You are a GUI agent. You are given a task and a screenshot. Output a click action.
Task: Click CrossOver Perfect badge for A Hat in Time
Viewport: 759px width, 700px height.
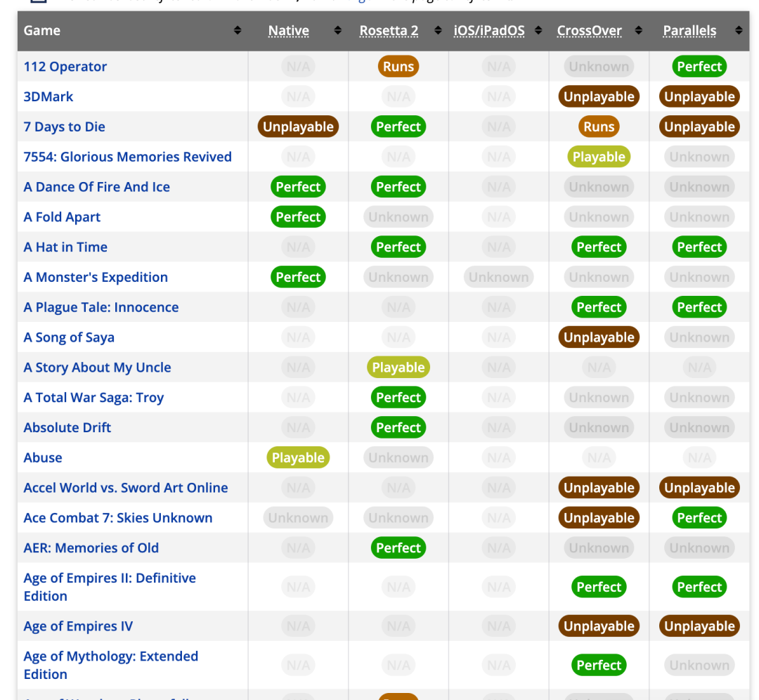(599, 247)
